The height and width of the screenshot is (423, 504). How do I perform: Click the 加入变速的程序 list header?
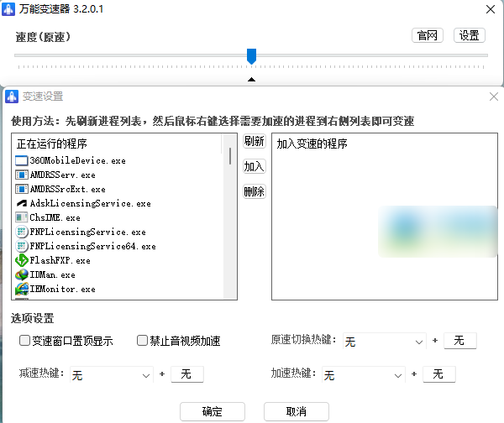pyautogui.click(x=312, y=144)
